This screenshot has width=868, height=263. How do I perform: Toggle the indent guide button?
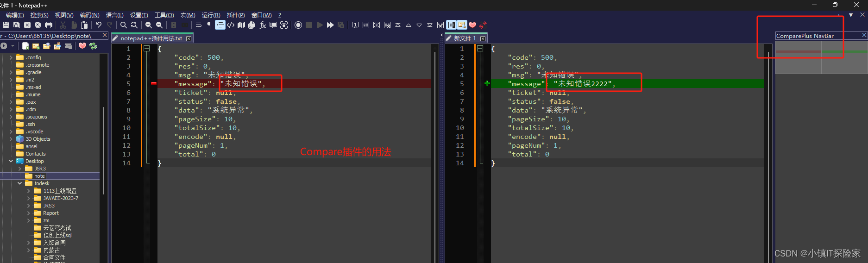[x=220, y=25]
